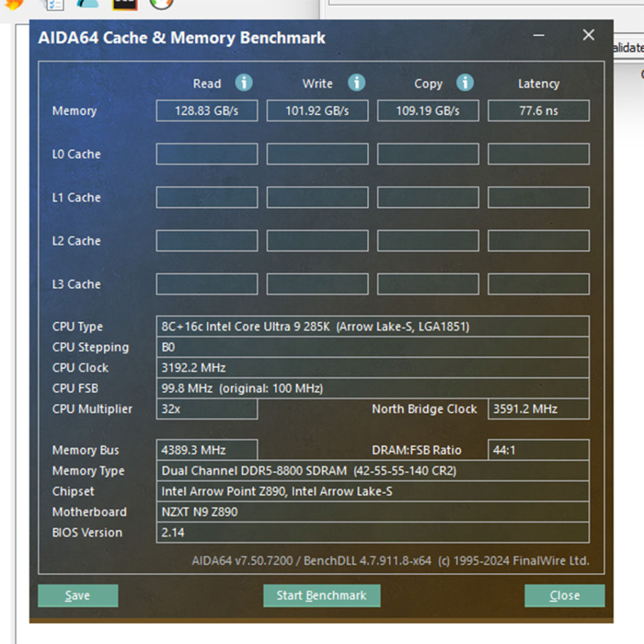The height and width of the screenshot is (644, 644).
Task: Select the Memory Read value 128.83 GB/s
Action: tap(207, 111)
